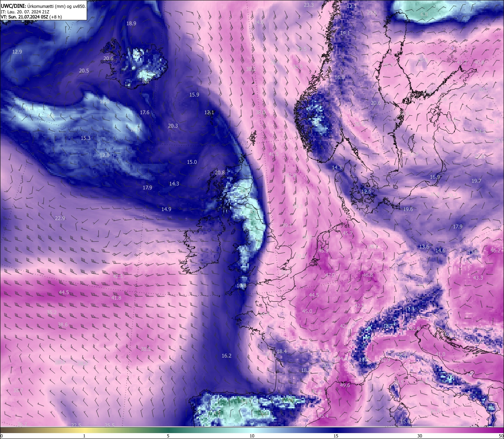Click the 15.0 value on the map
The image size is (504, 439).
[192, 162]
